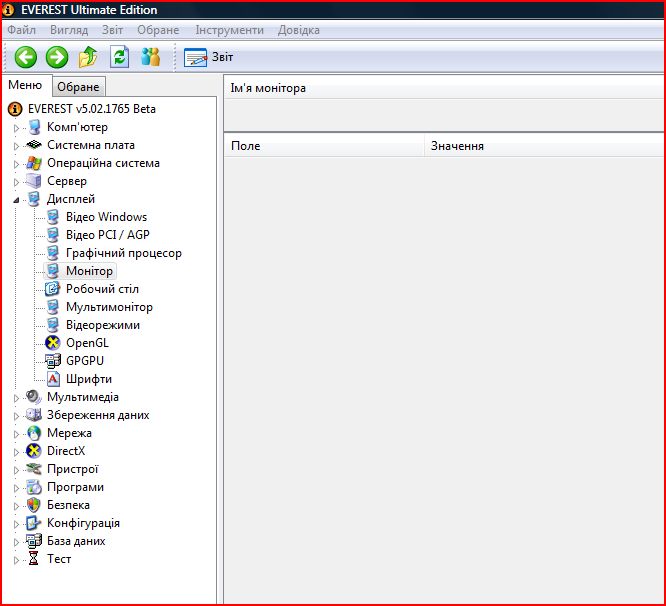Click the Значення column header

point(457,146)
